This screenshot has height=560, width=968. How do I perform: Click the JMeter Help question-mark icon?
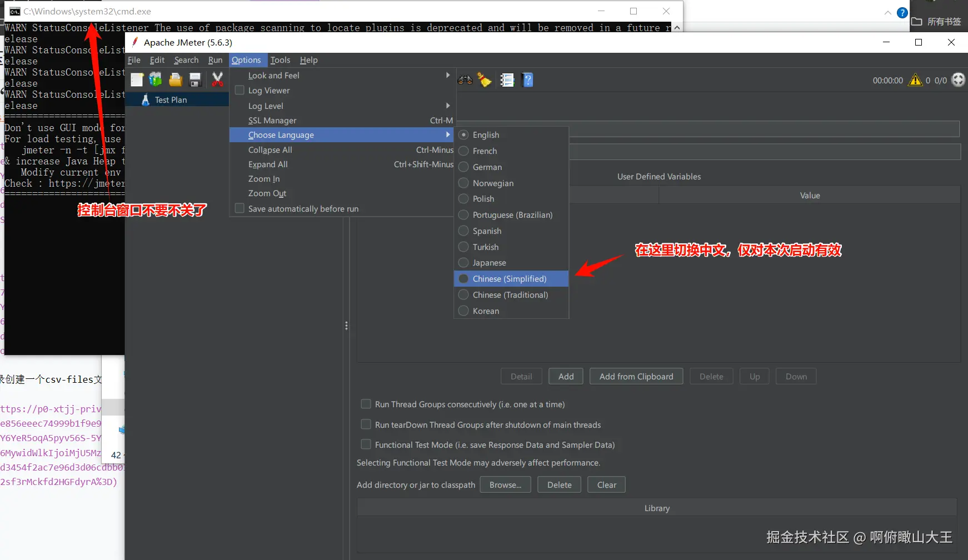(x=528, y=80)
